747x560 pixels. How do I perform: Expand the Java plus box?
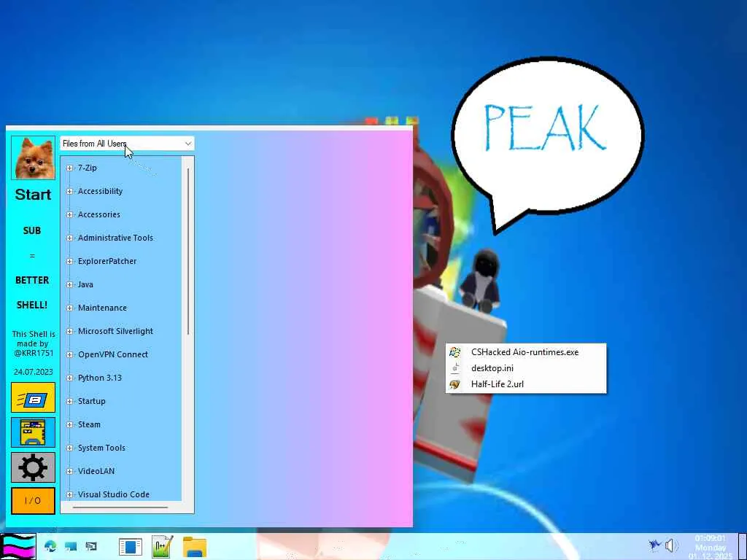[69, 284]
